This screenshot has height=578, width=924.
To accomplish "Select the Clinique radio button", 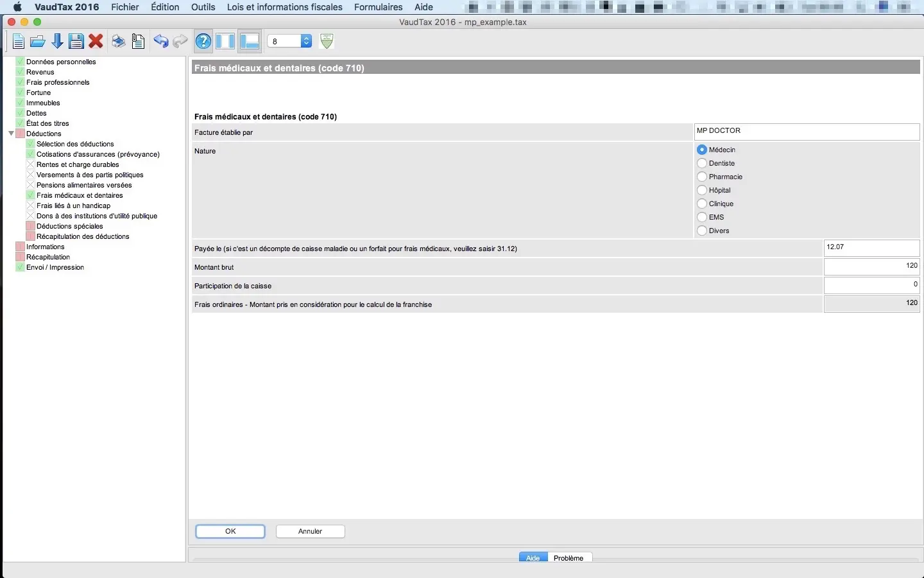I will coord(702,204).
